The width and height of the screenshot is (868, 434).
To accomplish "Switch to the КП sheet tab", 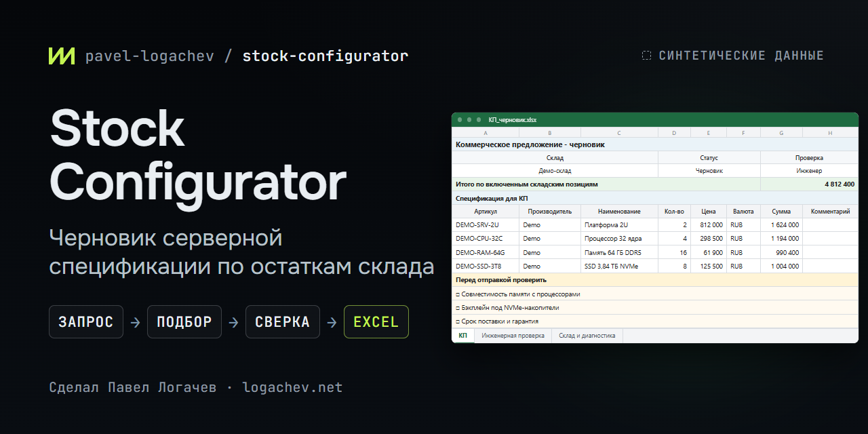I will 463,336.
